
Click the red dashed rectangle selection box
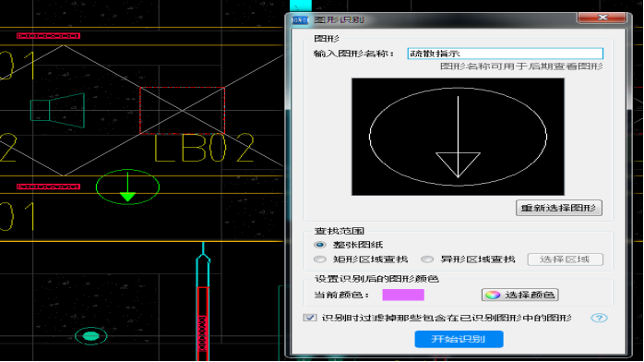click(x=183, y=110)
